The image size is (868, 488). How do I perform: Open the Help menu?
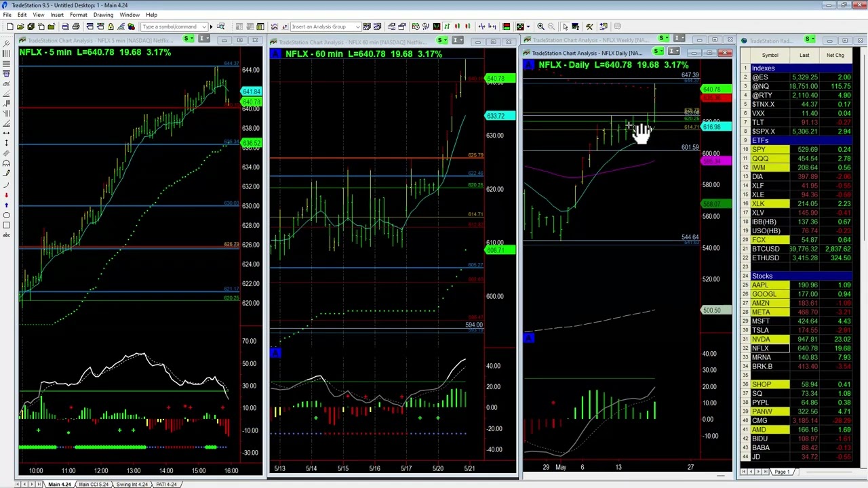pos(151,15)
